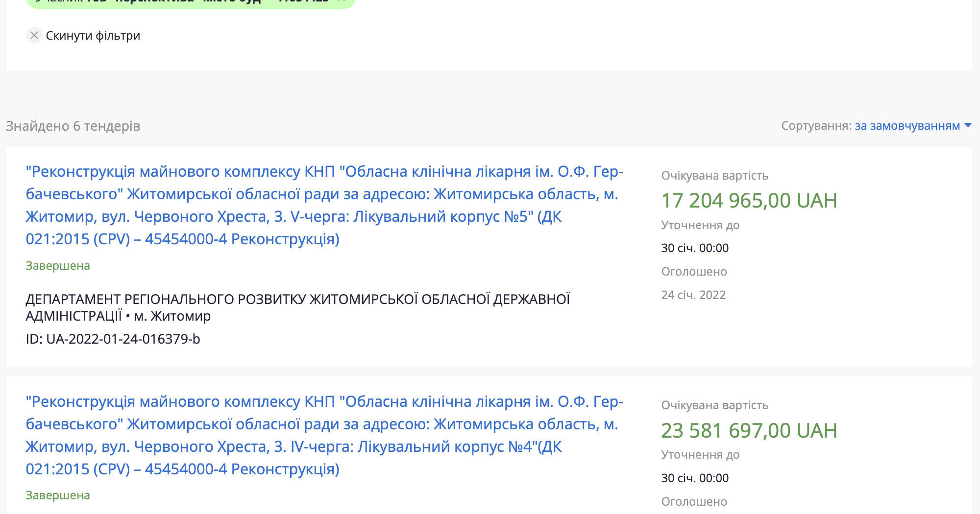Open the Лікувальний корпус №4 tender link
Viewport: 980px width, 514px height.
click(324, 435)
